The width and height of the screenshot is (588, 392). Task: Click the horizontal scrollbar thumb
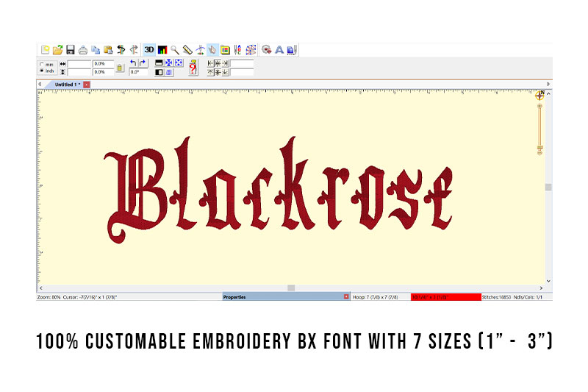(291, 288)
